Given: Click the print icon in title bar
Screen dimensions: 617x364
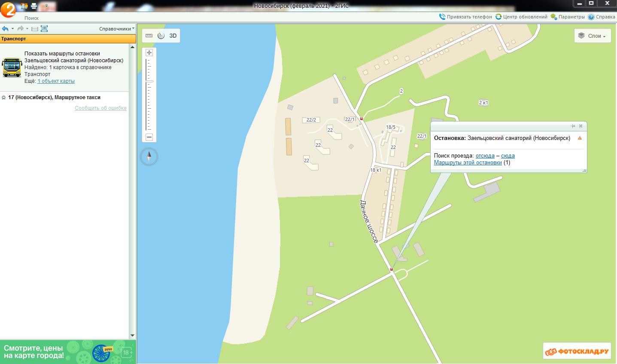Looking at the screenshot, I should tap(34, 6).
